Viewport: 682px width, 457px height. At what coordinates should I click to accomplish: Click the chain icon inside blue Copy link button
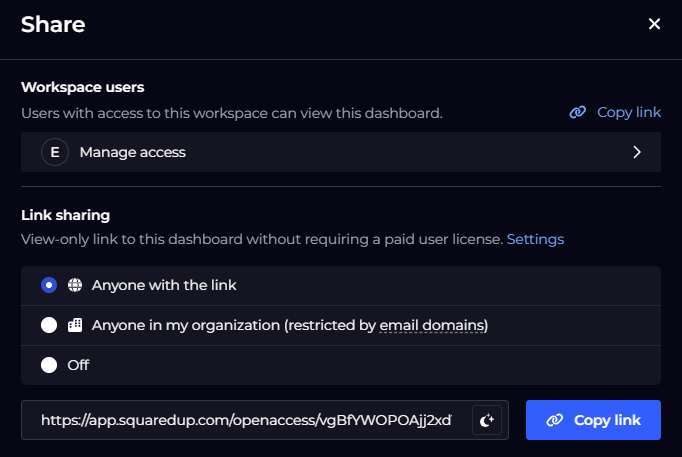click(x=555, y=420)
